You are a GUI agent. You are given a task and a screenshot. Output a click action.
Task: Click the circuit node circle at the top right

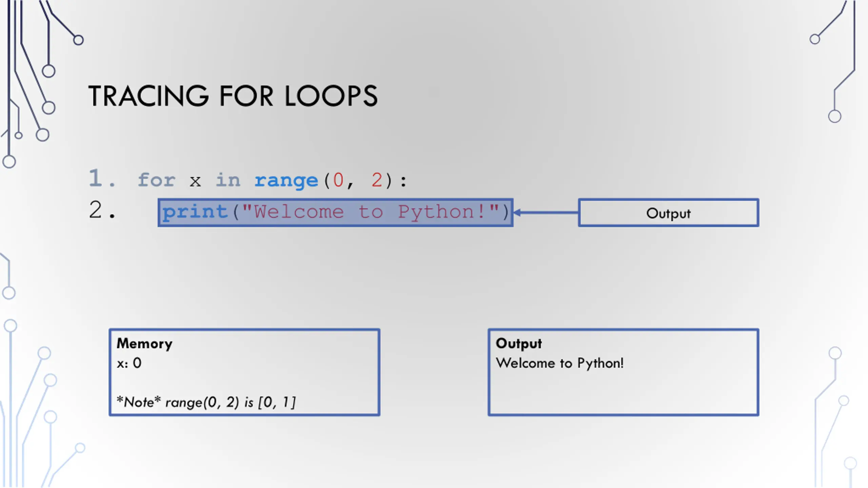point(814,39)
